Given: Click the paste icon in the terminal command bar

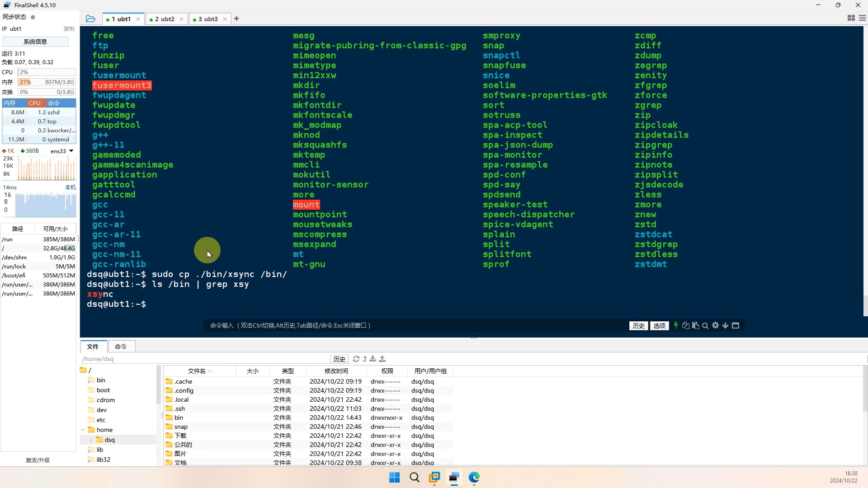Looking at the screenshot, I should click(x=696, y=325).
